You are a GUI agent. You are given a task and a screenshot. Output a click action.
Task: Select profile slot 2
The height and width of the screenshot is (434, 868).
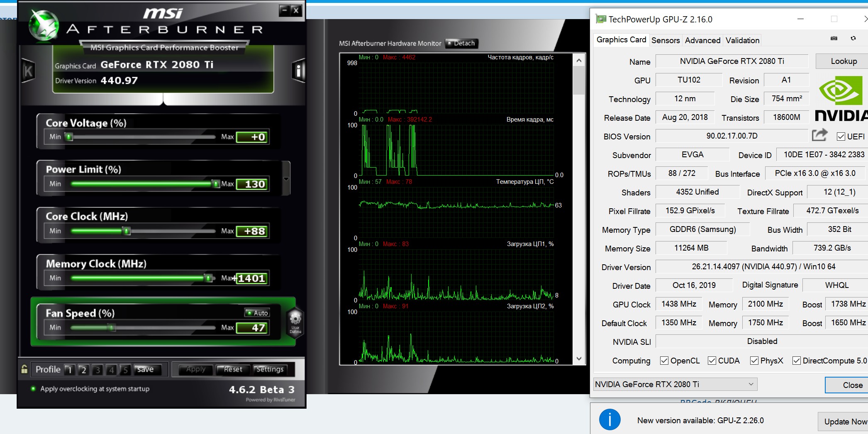(x=83, y=369)
